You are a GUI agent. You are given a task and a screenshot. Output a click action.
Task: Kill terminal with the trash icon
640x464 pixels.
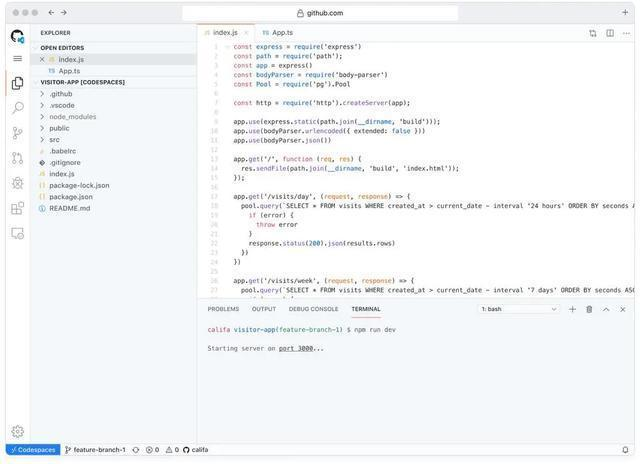589,309
